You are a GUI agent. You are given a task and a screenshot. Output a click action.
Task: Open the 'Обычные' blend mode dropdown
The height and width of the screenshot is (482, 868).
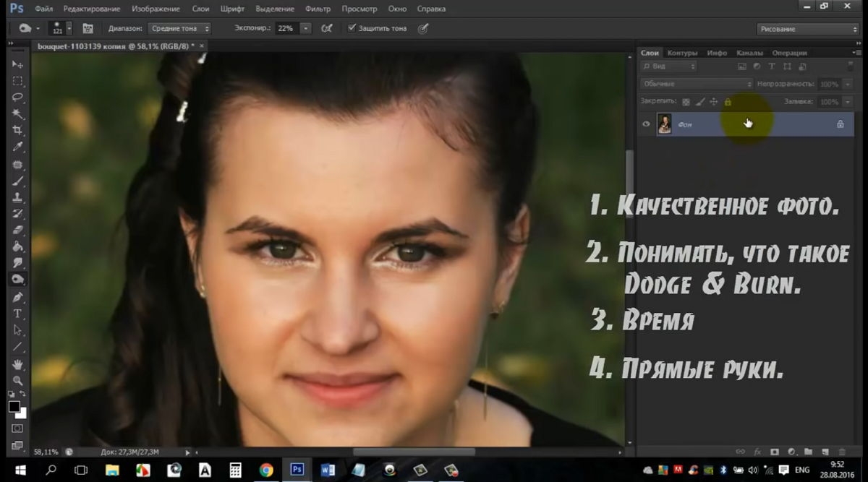point(697,84)
